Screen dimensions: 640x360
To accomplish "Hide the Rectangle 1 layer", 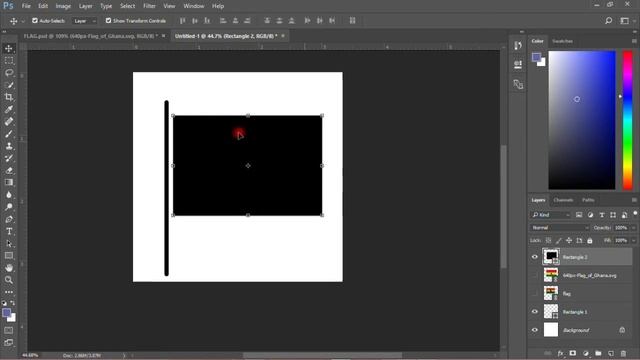I will point(535,312).
